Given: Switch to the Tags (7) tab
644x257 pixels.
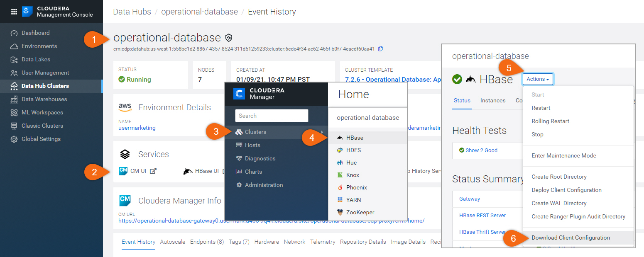Looking at the screenshot, I should point(239,242).
